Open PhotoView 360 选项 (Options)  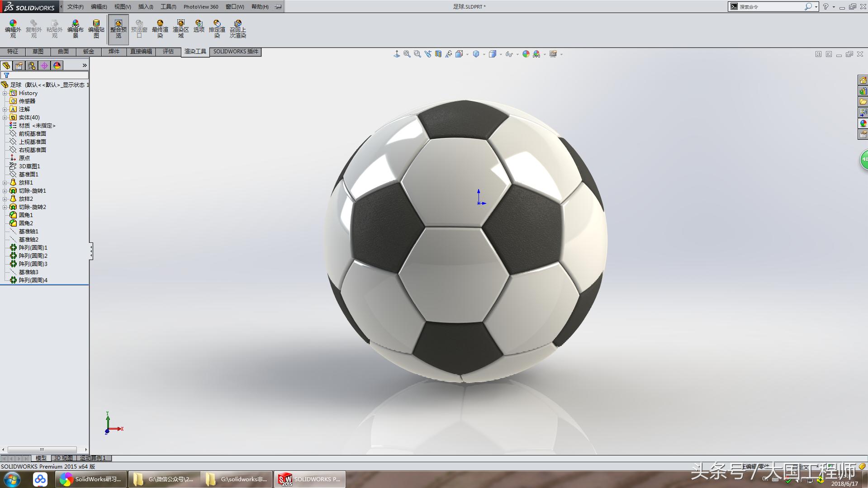[x=198, y=28]
